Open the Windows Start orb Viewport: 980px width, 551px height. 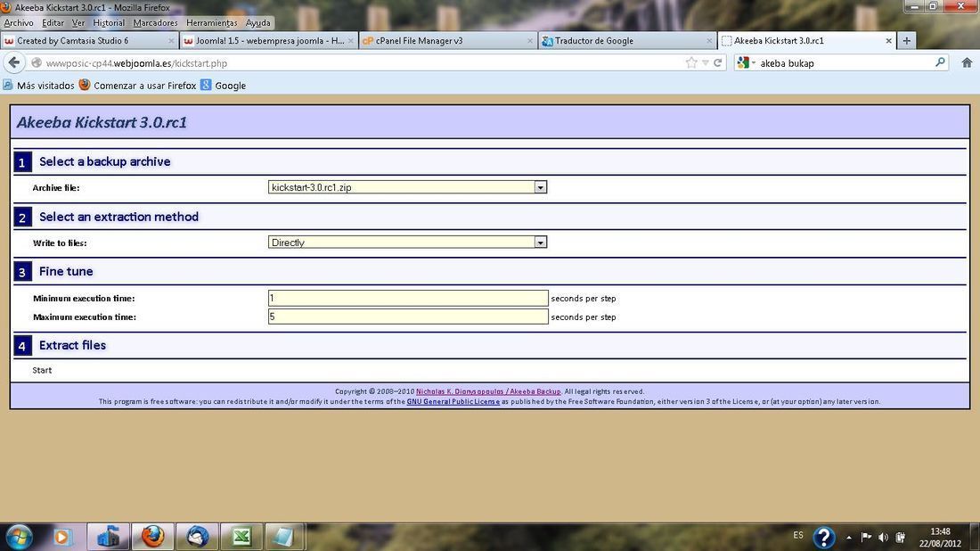tap(19, 537)
